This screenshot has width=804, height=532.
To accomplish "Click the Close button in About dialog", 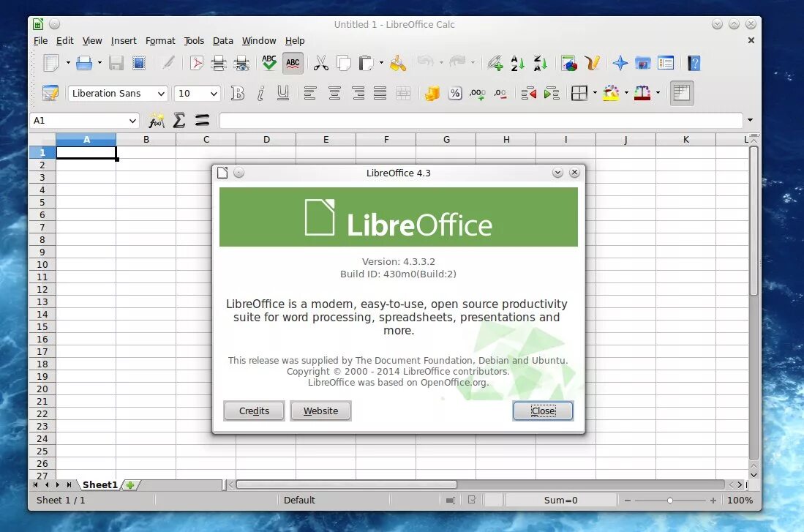I will 543,411.
